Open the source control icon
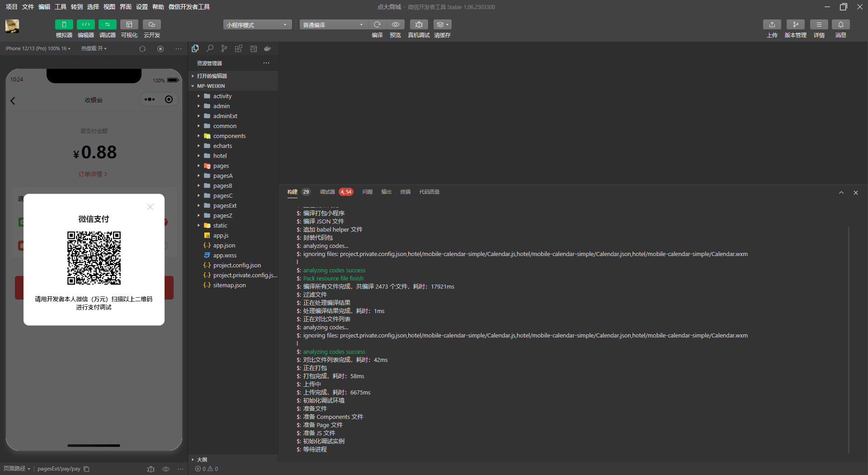This screenshot has height=475, width=868. click(x=224, y=48)
